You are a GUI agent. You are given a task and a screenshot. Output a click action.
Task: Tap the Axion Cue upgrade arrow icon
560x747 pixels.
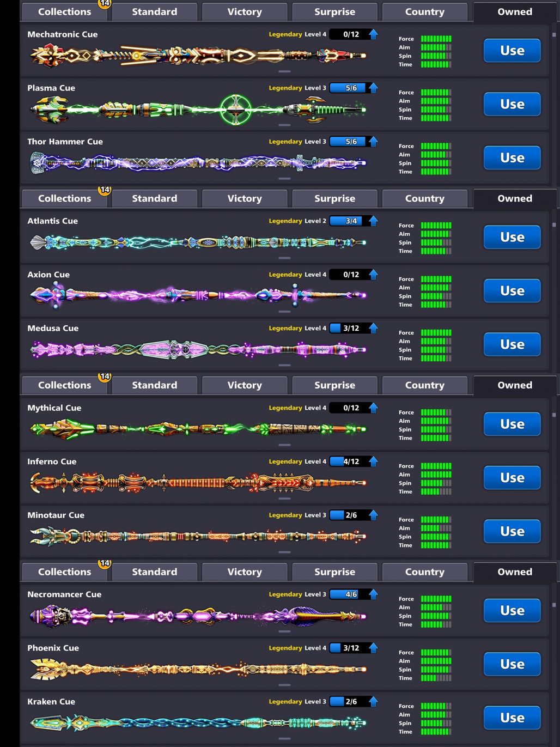[373, 275]
